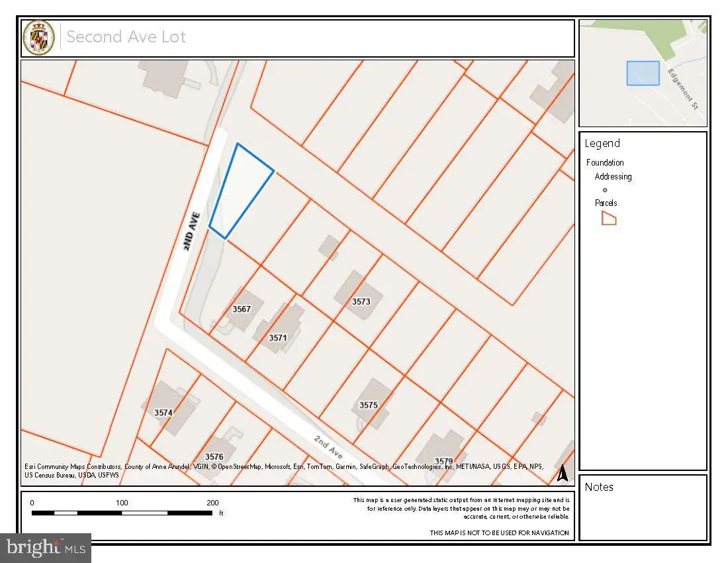Click the Second Ave Lot map title
The width and height of the screenshot is (728, 563).
(126, 36)
